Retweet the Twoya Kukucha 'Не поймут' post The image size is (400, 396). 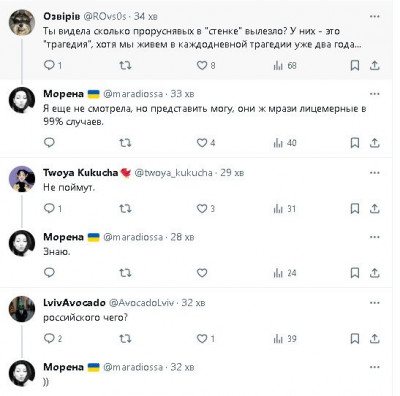pyautogui.click(x=125, y=209)
